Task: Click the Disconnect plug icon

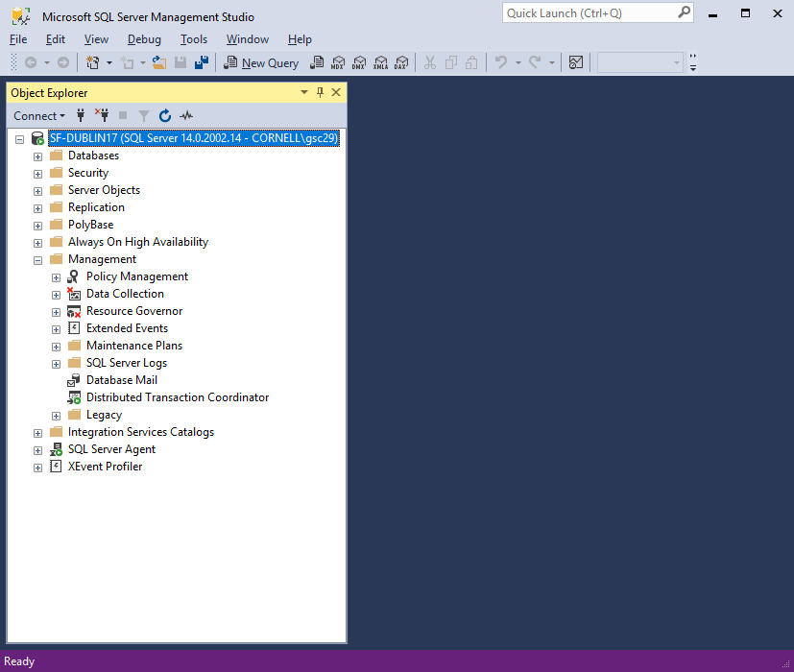Action: coord(102,115)
